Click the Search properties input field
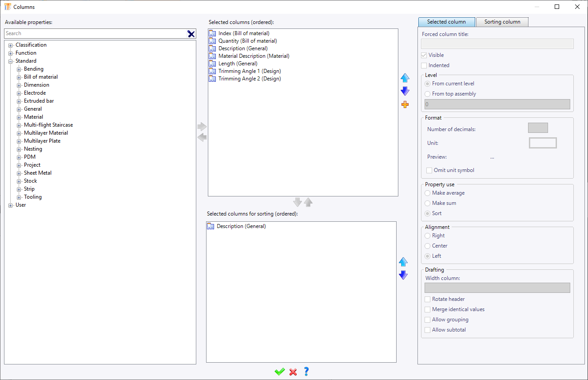This screenshot has width=588, height=380. (95, 33)
